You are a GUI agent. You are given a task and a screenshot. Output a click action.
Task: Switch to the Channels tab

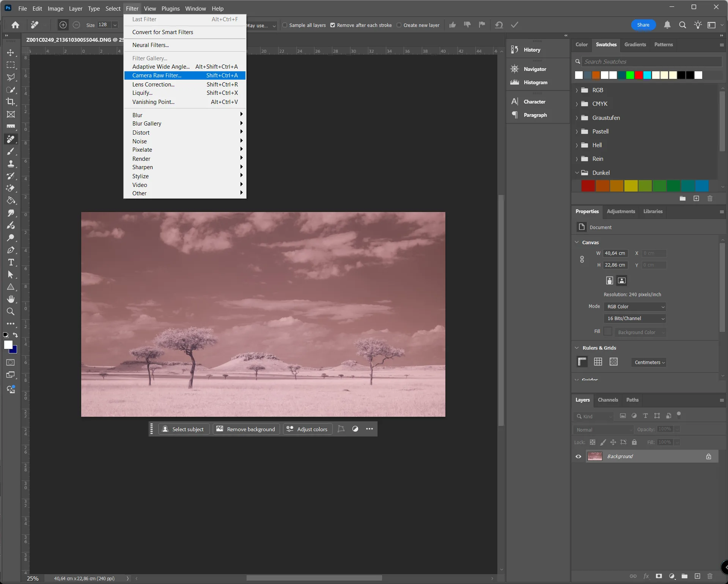[608, 400]
